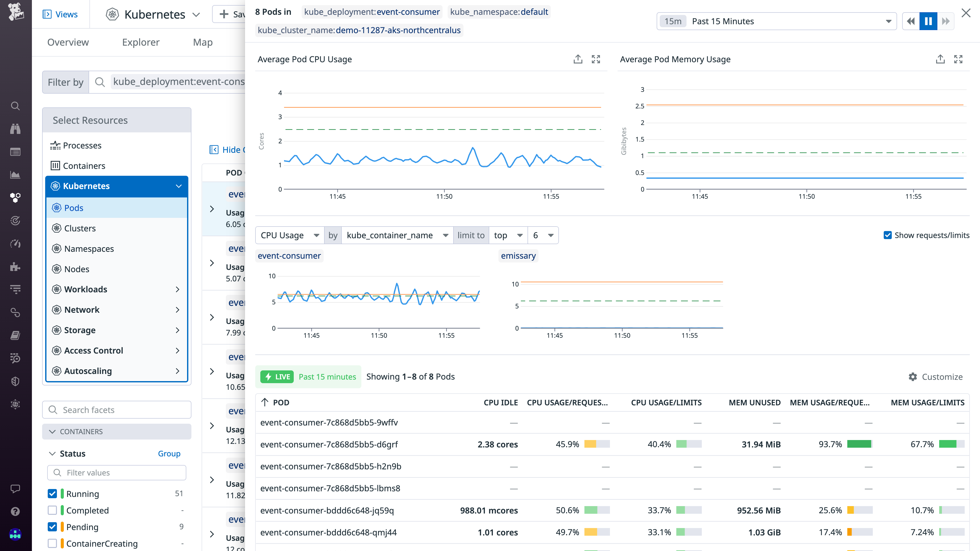Open the Watchdog binoculars icon in sidebar
Viewport: 980px width, 551px height.
coord(15,129)
